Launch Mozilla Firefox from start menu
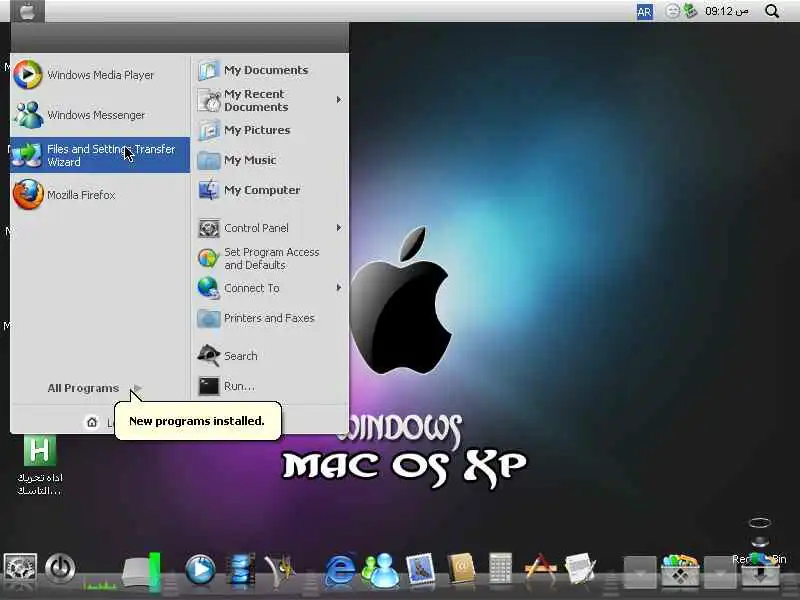Image resolution: width=800 pixels, height=600 pixels. pos(100,195)
